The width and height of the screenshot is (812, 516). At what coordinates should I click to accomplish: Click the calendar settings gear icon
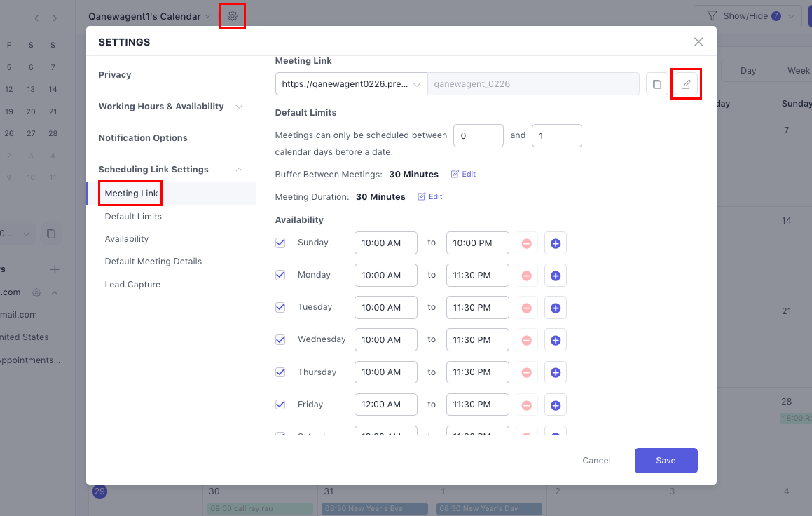pos(232,16)
